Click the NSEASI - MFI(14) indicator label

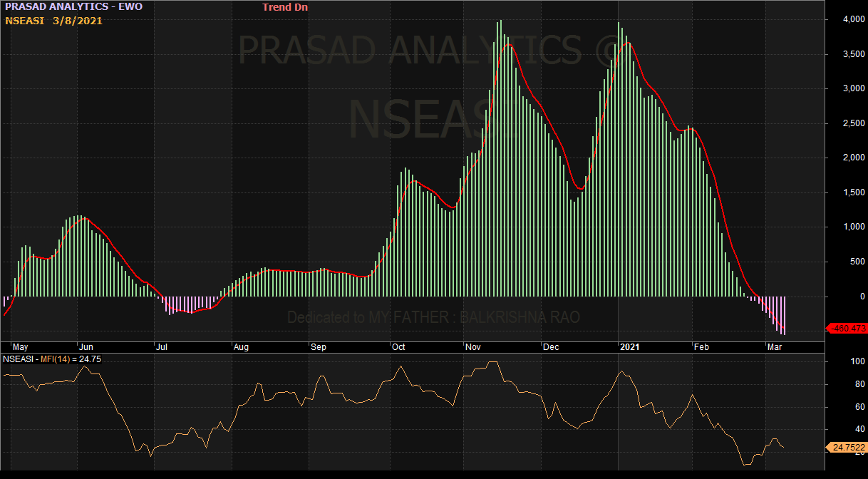pyautogui.click(x=52, y=359)
